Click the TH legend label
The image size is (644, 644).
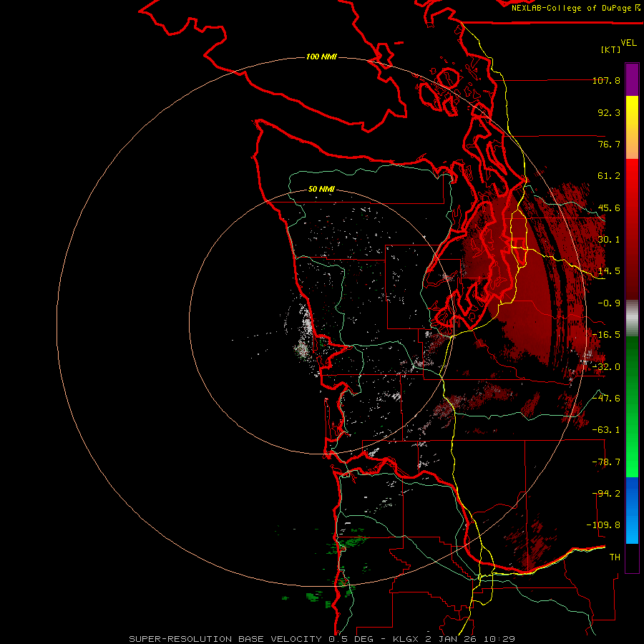[615, 557]
